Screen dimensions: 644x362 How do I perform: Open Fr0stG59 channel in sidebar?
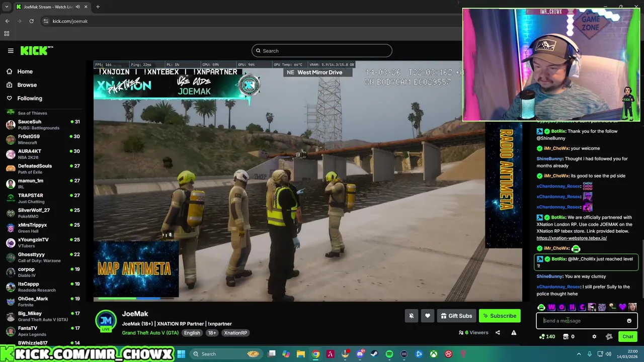tap(43, 139)
